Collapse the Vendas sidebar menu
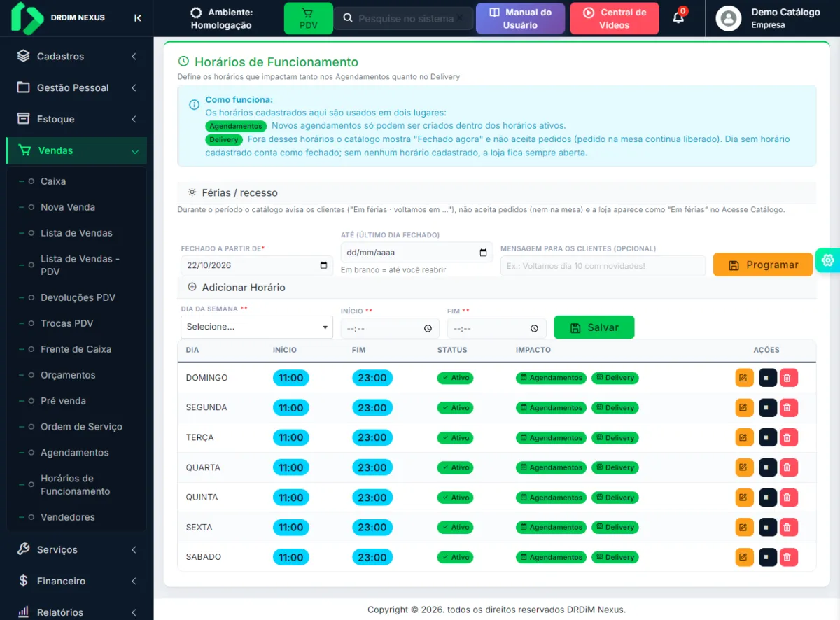840x620 pixels. 77,150
